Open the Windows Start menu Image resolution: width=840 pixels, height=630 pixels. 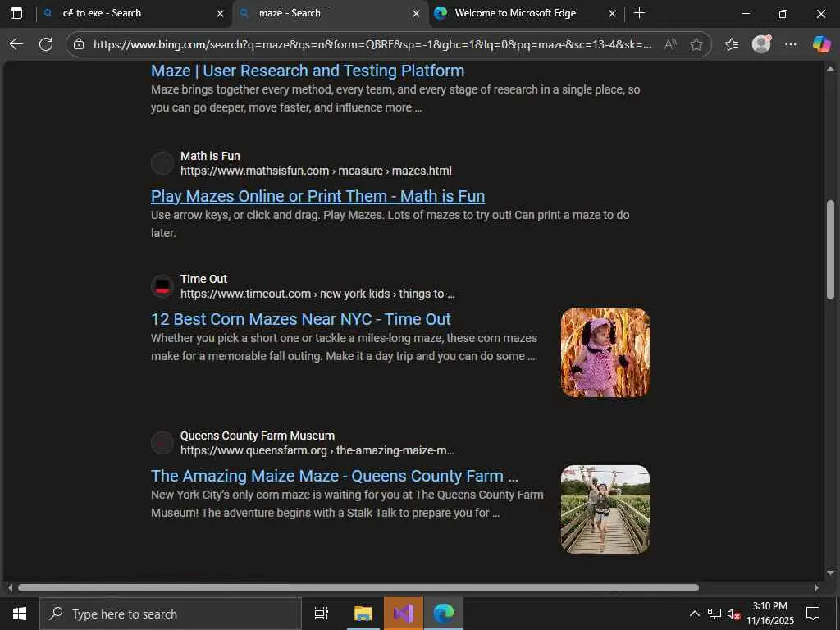coord(20,614)
